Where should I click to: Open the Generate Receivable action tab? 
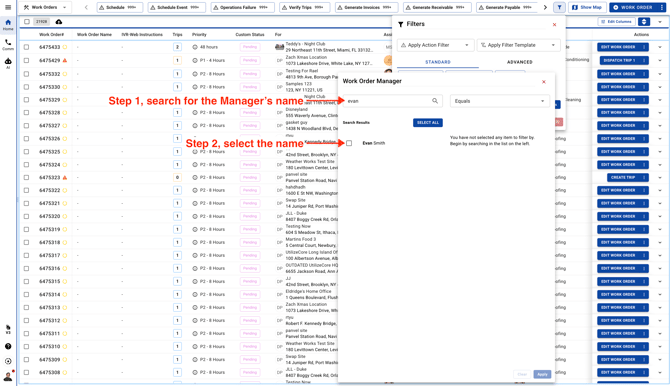[x=437, y=7]
